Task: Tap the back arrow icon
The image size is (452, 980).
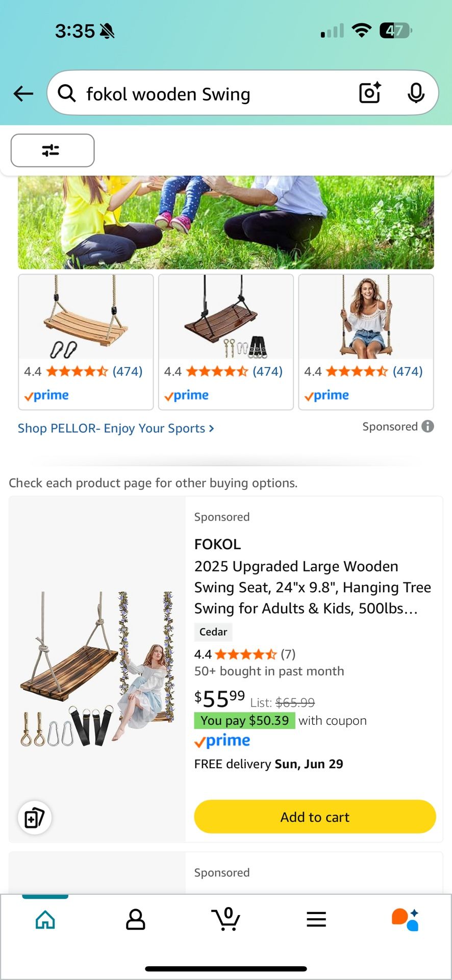Action: pyautogui.click(x=23, y=93)
